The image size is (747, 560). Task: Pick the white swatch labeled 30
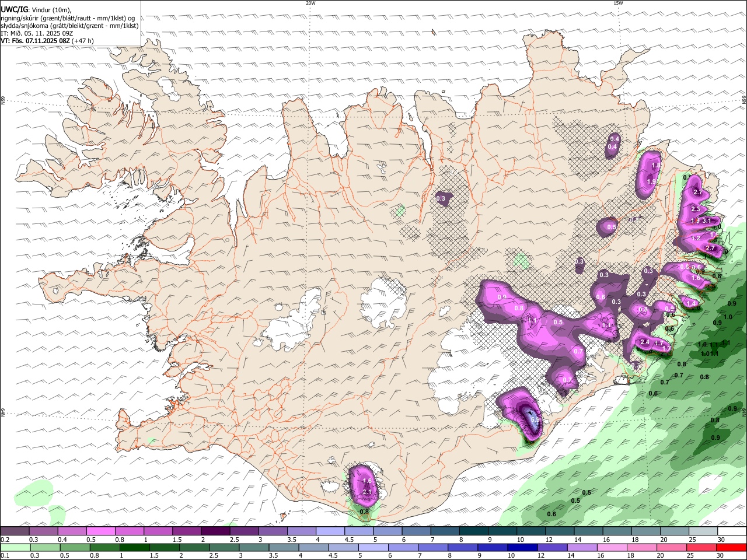(x=732, y=531)
